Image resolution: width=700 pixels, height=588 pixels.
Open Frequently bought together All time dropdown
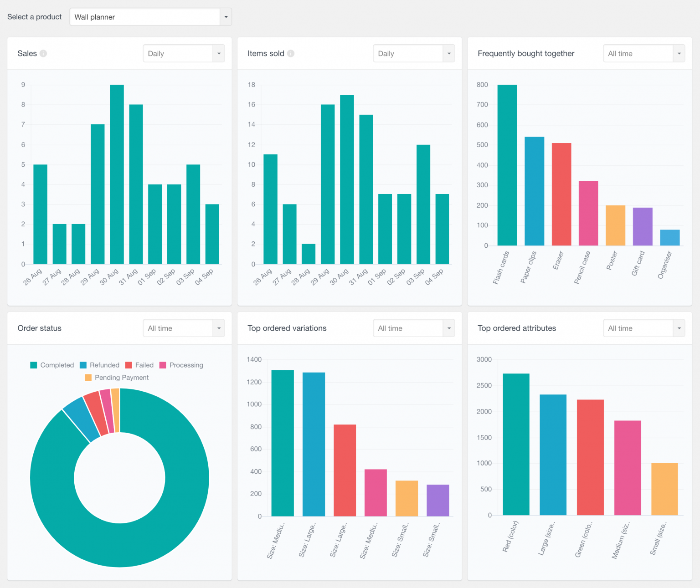point(643,53)
